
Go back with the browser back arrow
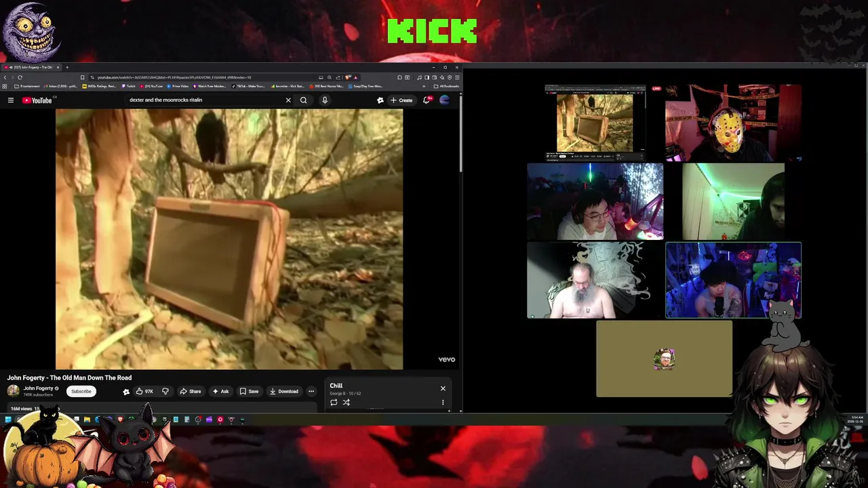click(5, 77)
